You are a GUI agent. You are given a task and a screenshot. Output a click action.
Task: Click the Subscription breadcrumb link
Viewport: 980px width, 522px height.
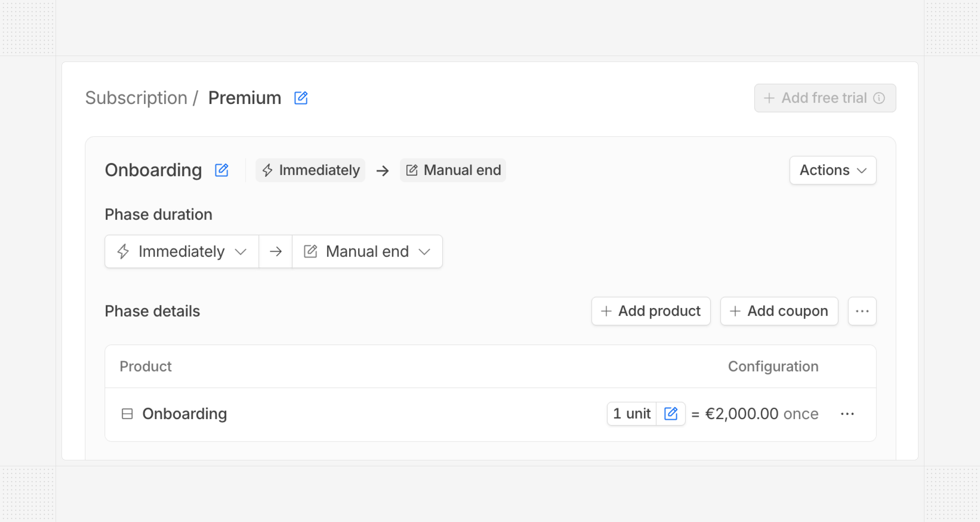pyautogui.click(x=136, y=98)
